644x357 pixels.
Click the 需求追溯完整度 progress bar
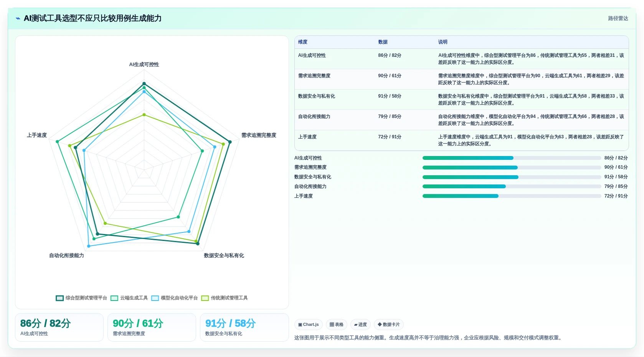[512, 168]
